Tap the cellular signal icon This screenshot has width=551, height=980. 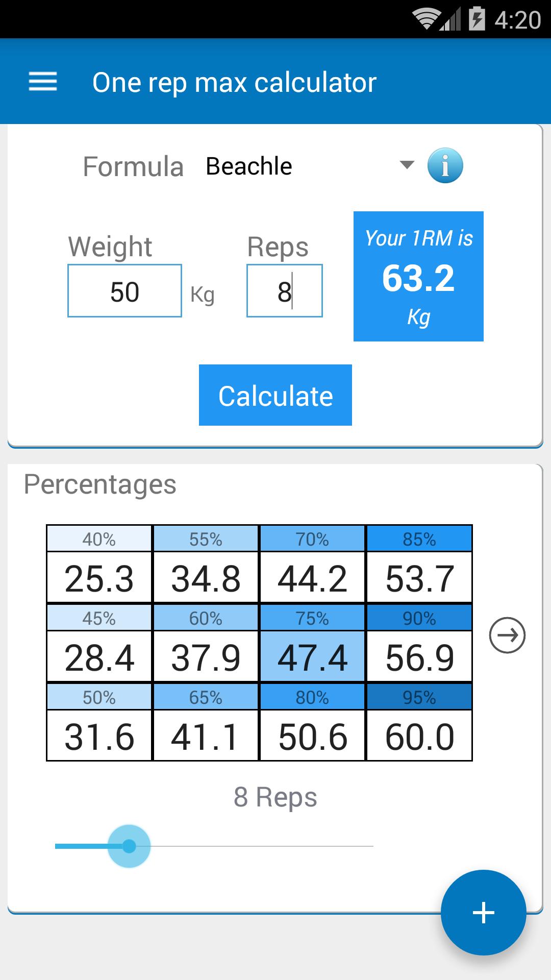pyautogui.click(x=451, y=20)
